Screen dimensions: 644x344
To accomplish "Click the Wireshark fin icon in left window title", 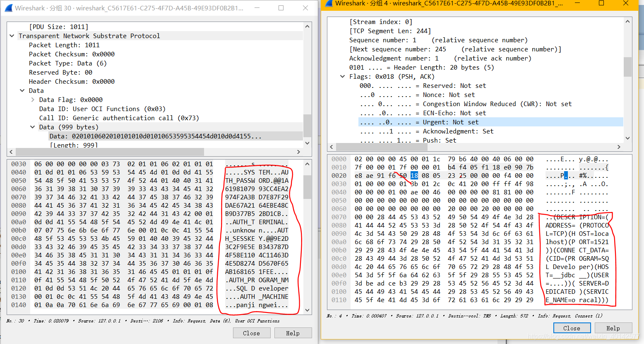I will (8, 8).
